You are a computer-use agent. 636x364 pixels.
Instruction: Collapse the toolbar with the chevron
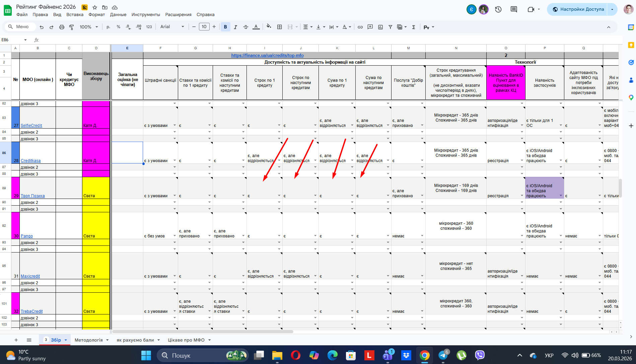609,27
